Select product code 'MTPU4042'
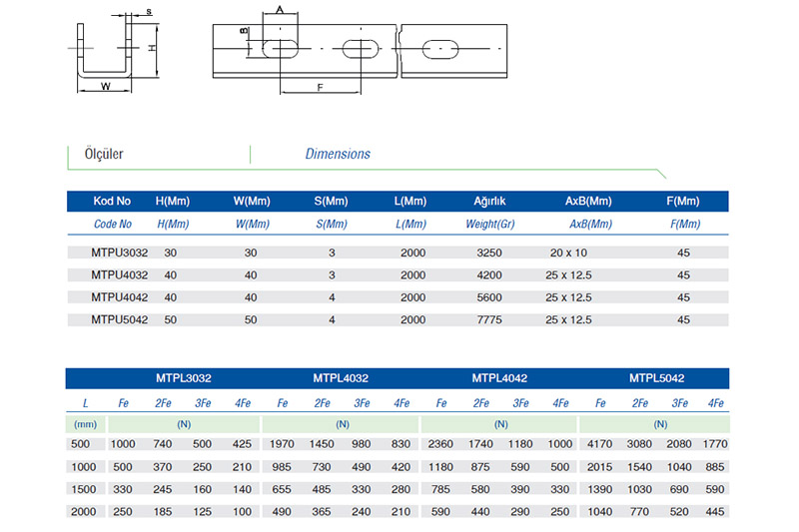 119,297
